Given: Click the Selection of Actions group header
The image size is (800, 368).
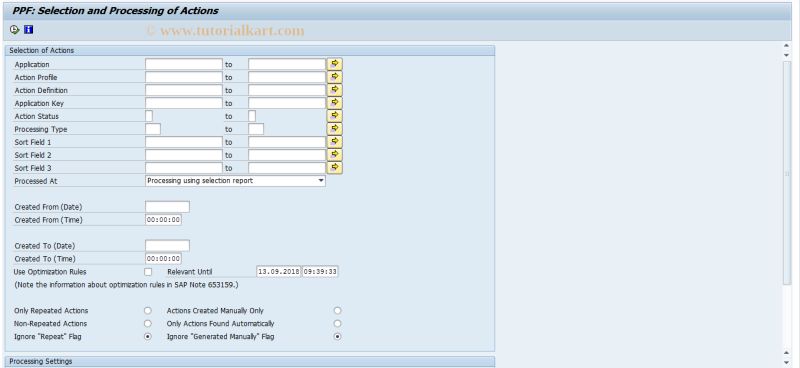Looking at the screenshot, I should 249,51.
